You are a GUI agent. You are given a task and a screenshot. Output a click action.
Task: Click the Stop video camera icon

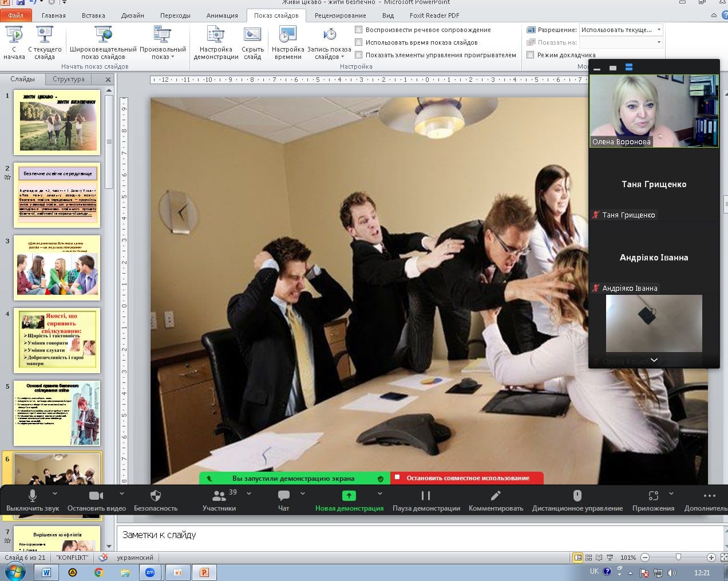[x=96, y=496]
